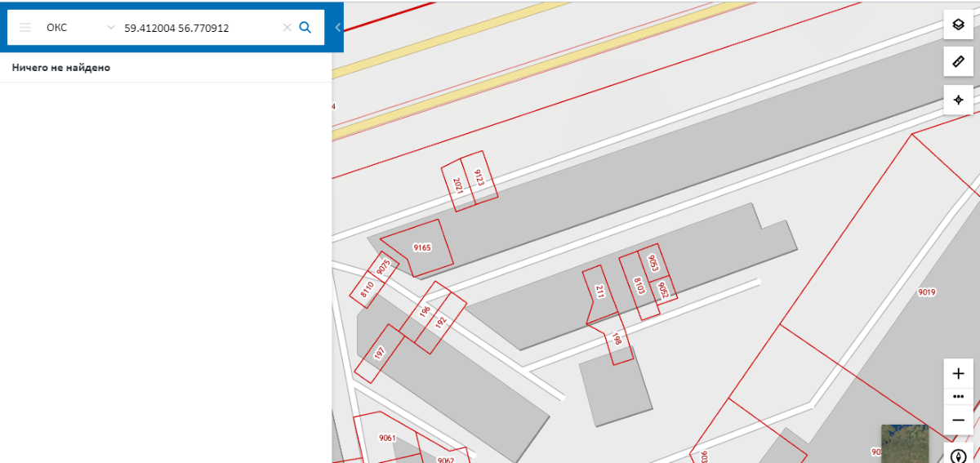This screenshot has height=463, width=980.
Task: Open more zoom options (three dots)
Action: click(958, 396)
